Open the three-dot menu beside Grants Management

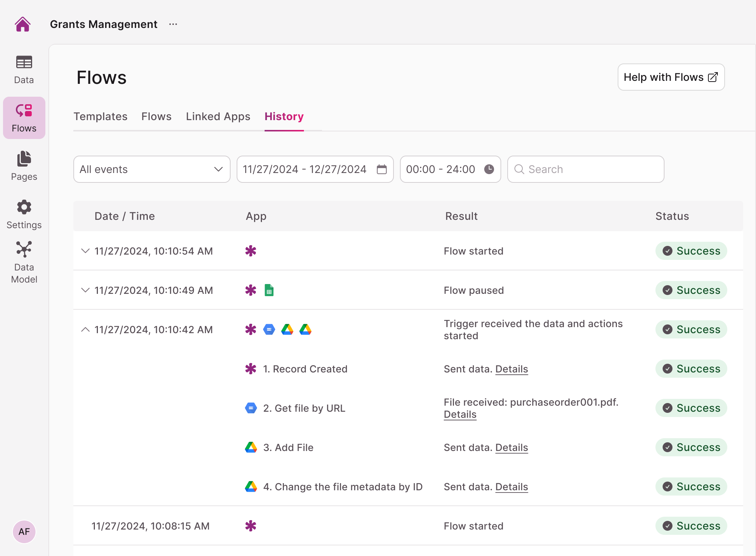point(173,24)
